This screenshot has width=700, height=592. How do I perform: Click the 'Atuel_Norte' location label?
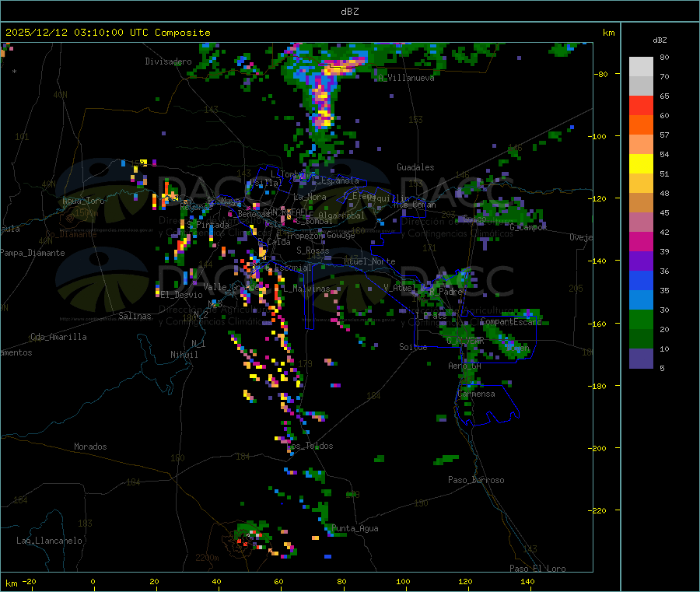pos(369,261)
